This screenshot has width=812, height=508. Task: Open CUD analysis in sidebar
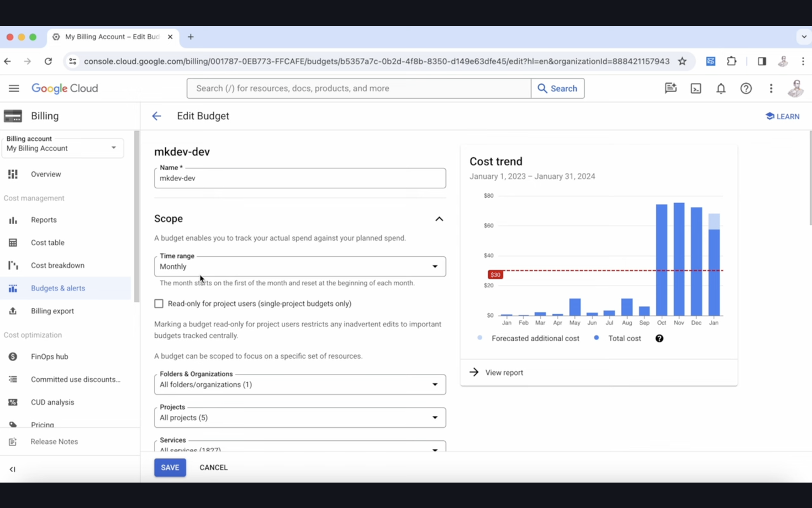(52, 402)
